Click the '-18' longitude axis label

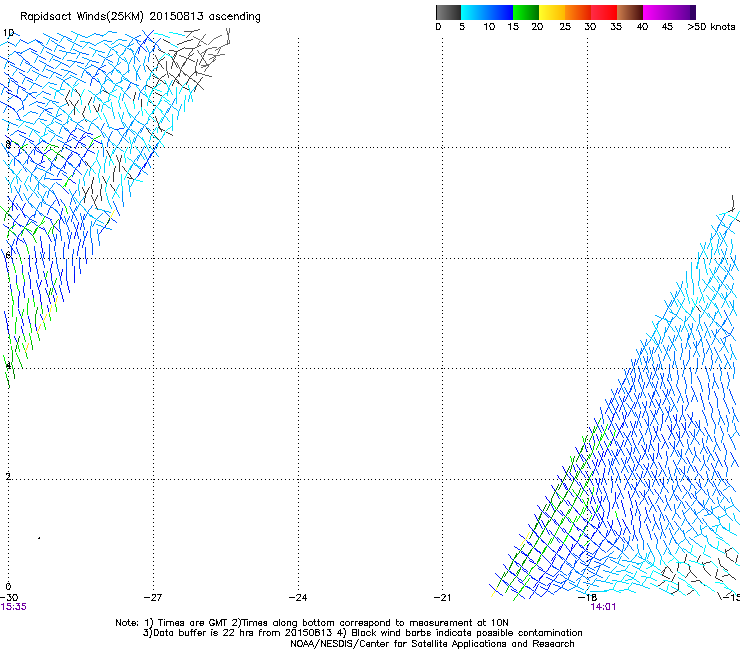pos(588,598)
